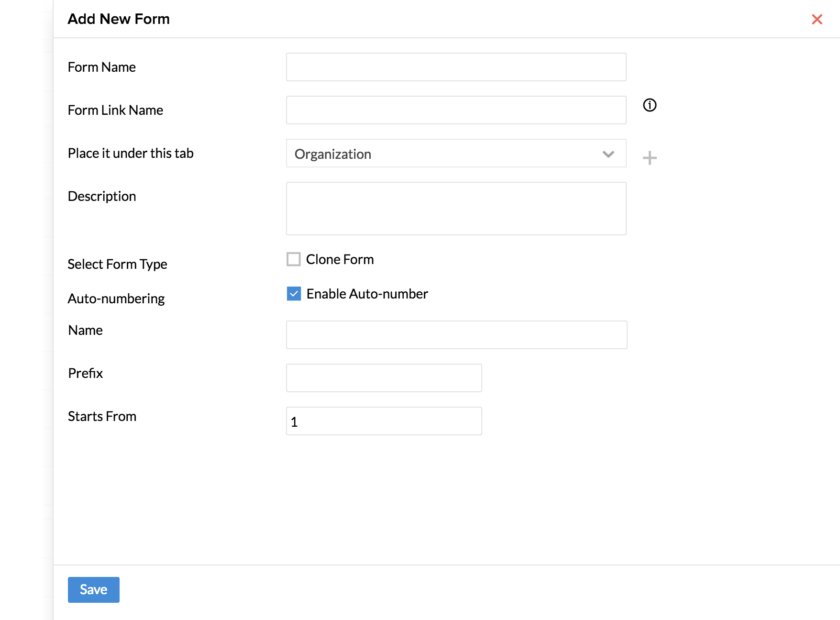Click the info icon beside Form Link Name

649,105
